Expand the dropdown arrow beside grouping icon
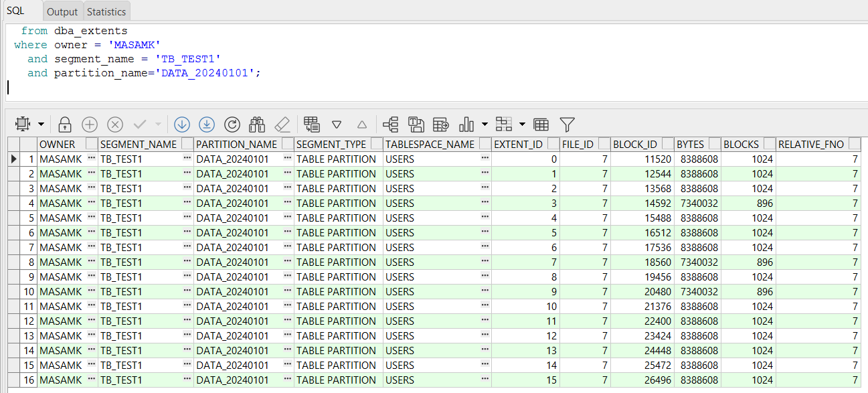The width and height of the screenshot is (868, 393). click(522, 125)
